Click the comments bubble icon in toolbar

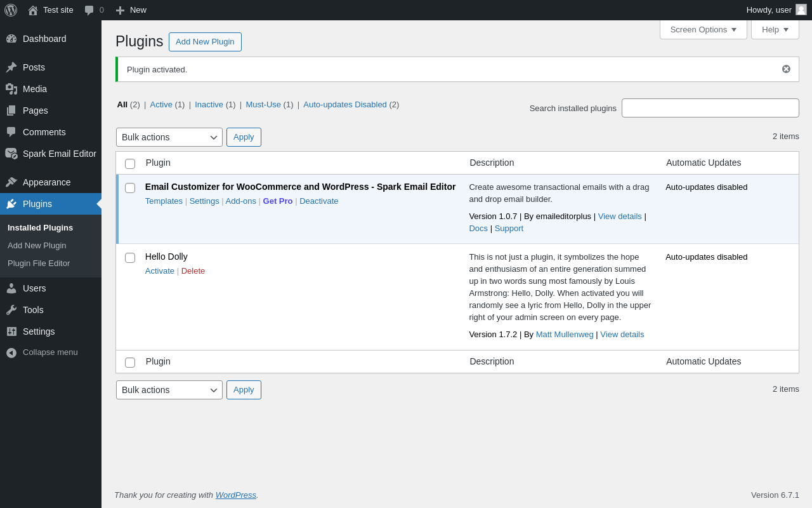pos(89,10)
